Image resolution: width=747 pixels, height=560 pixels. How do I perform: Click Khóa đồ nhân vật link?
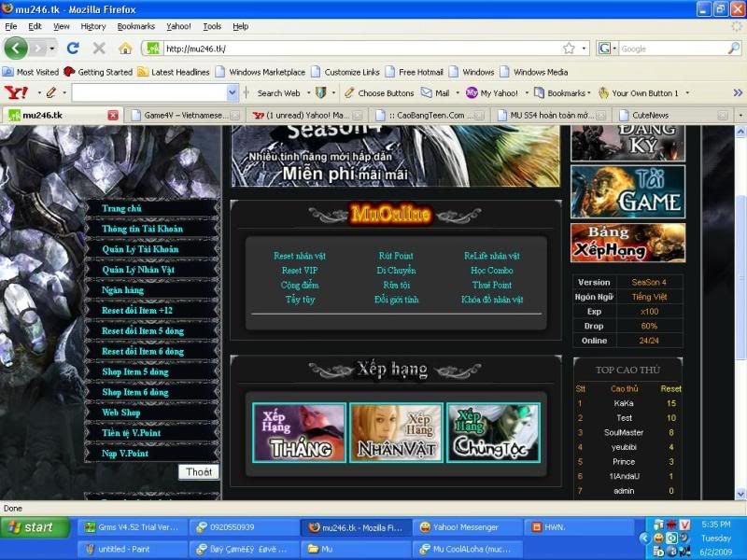pyautogui.click(x=492, y=300)
